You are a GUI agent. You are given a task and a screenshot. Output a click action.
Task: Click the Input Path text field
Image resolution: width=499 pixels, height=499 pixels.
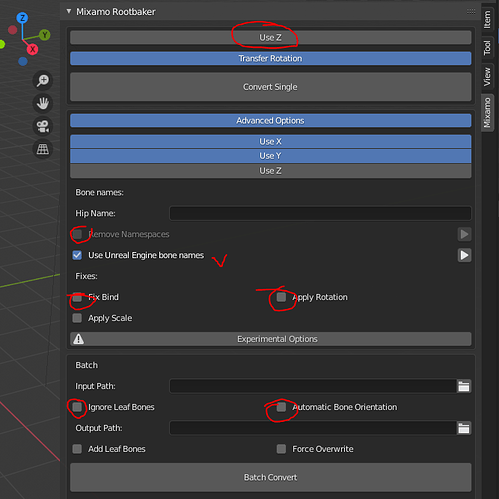pos(313,386)
